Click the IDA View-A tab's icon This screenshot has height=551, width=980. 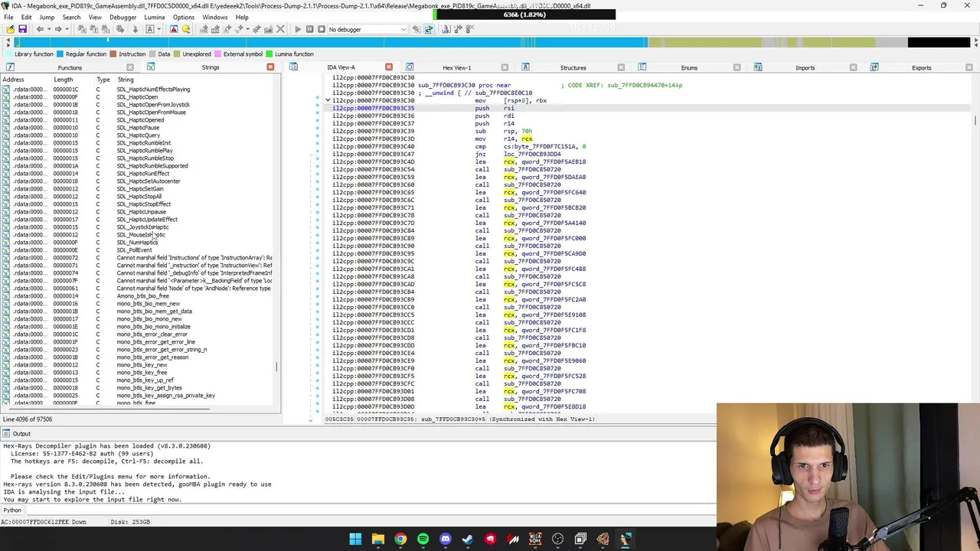[294, 67]
